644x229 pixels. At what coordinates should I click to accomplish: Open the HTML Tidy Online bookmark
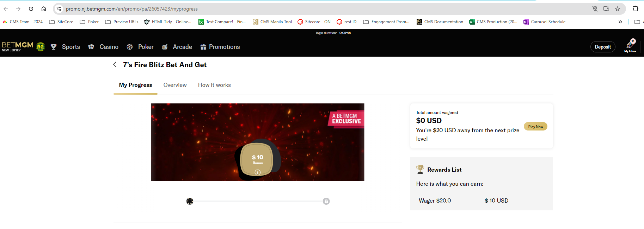click(x=168, y=22)
